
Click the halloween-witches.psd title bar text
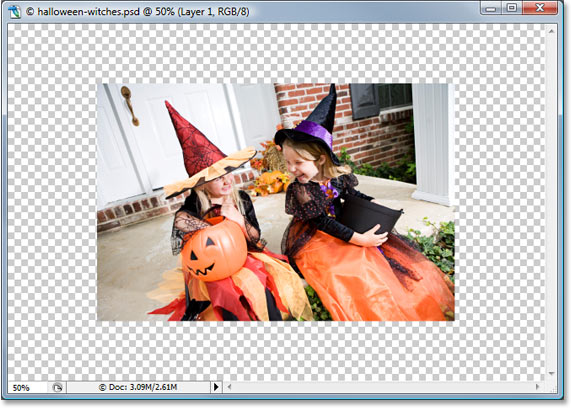click(138, 12)
